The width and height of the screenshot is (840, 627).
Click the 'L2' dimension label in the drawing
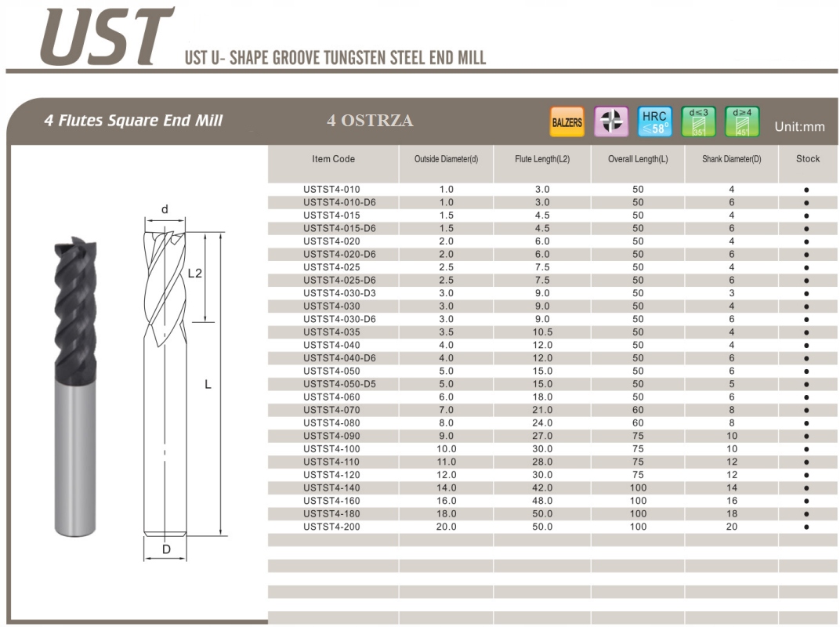pos(195,274)
